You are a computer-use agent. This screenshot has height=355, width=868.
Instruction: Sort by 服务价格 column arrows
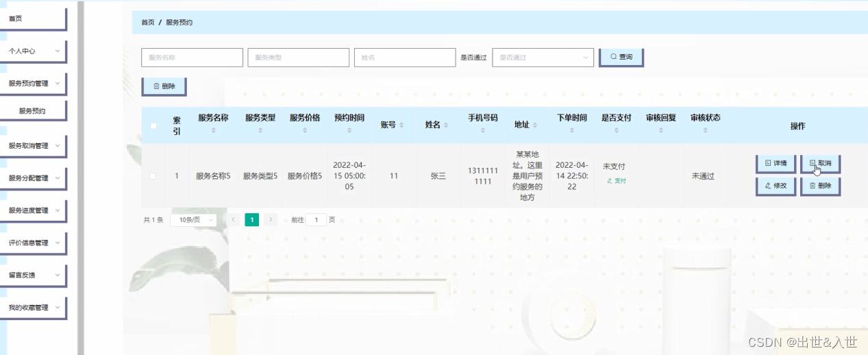coord(305,130)
